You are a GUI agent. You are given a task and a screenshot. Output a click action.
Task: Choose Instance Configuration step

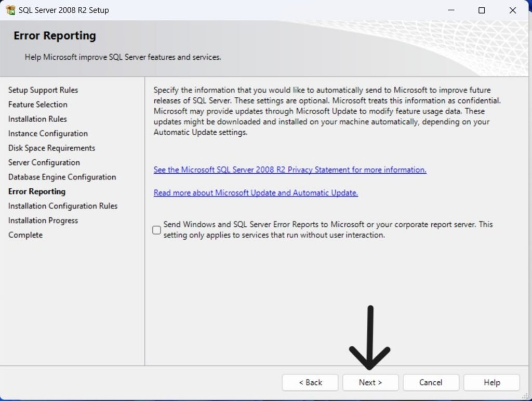tap(48, 134)
